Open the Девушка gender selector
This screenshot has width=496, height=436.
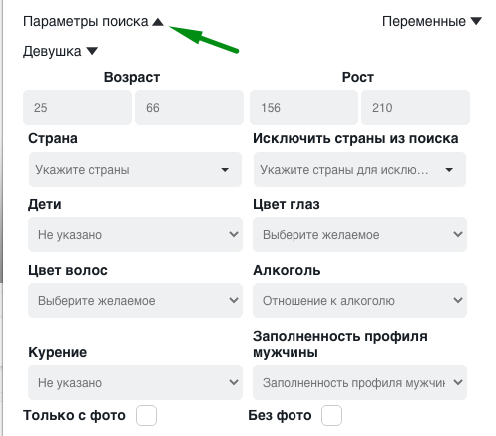[60, 51]
